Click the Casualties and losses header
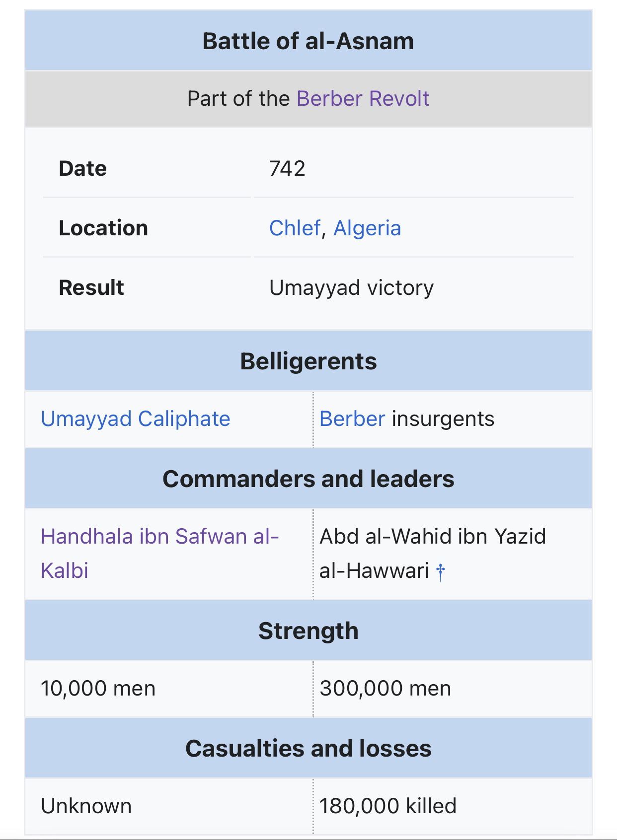This screenshot has width=617, height=840. (x=308, y=749)
